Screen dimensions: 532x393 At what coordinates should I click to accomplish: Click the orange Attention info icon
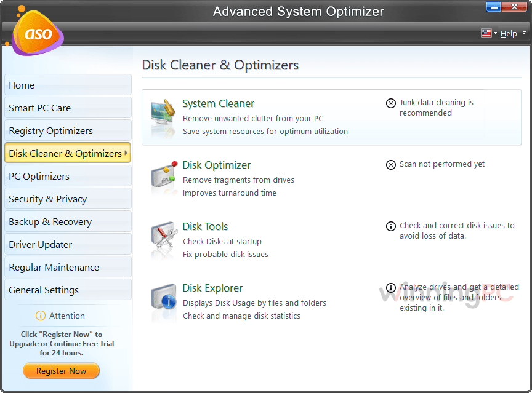[x=41, y=316]
